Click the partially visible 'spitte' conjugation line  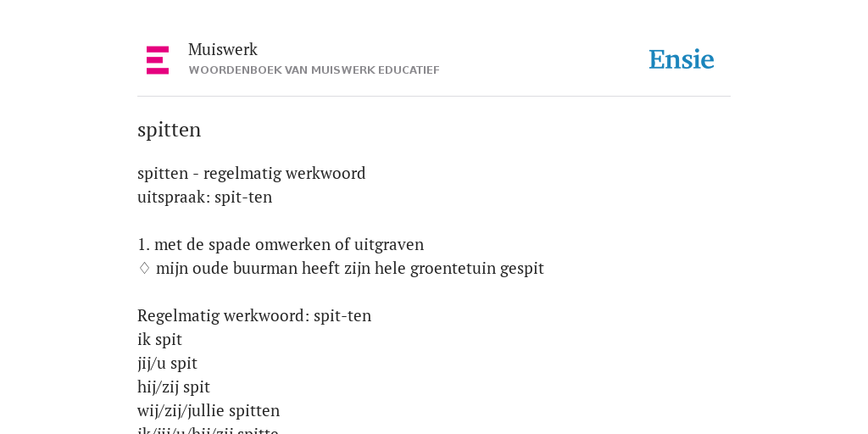coord(209,430)
